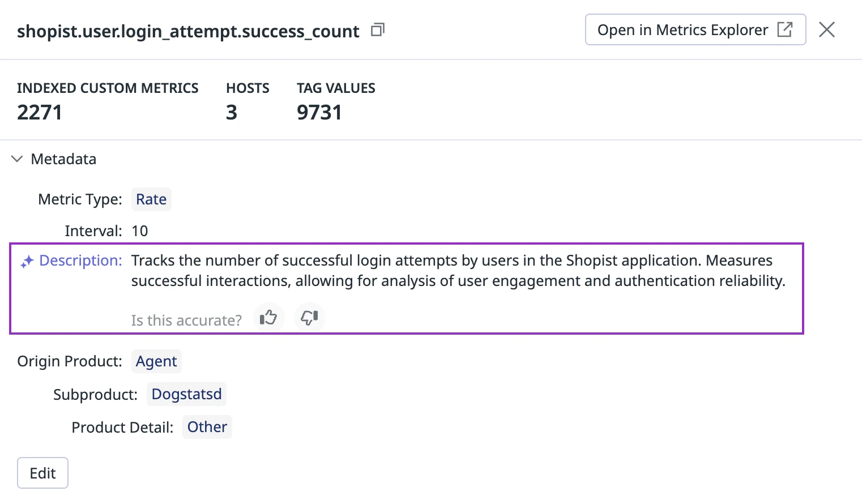This screenshot has height=504, width=862.
Task: Click the Dogstatsd subproduct tag
Action: click(186, 394)
